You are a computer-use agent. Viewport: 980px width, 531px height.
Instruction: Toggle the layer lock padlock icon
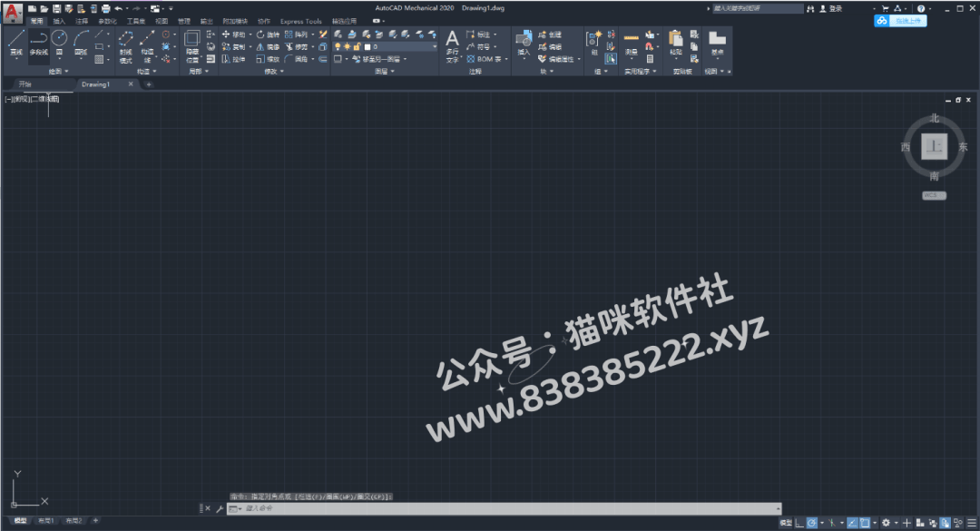(357, 47)
